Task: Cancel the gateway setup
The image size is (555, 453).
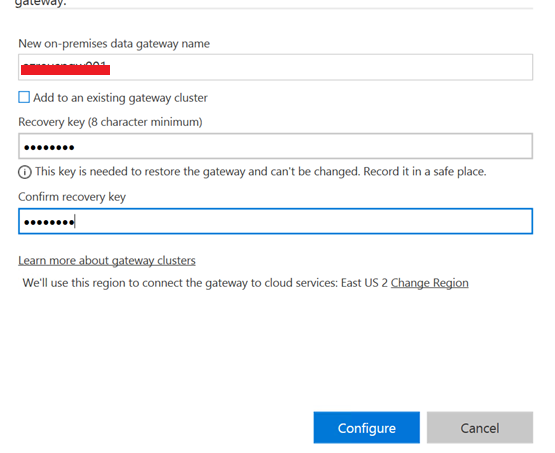Action: [480, 428]
